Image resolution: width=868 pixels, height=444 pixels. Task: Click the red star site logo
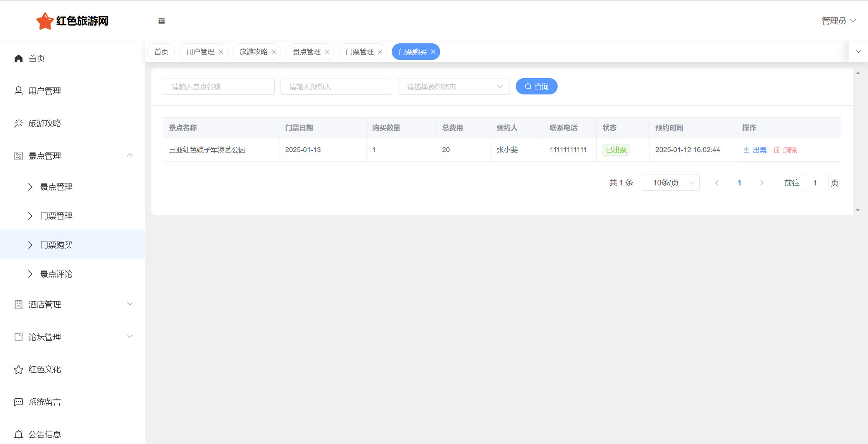(45, 21)
